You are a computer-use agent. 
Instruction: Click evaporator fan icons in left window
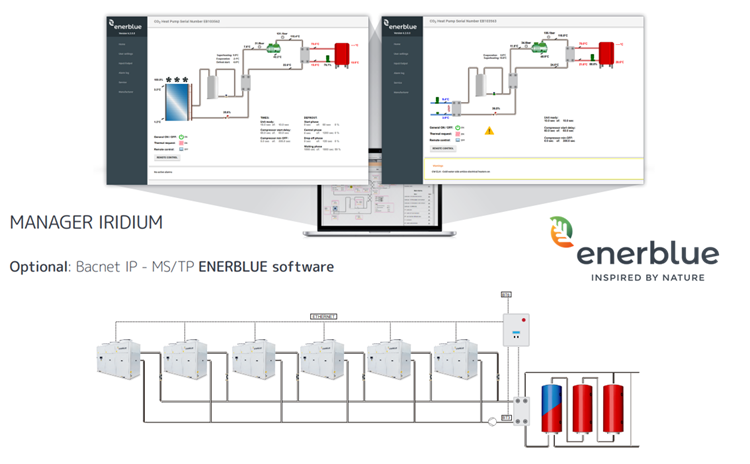pyautogui.click(x=177, y=79)
